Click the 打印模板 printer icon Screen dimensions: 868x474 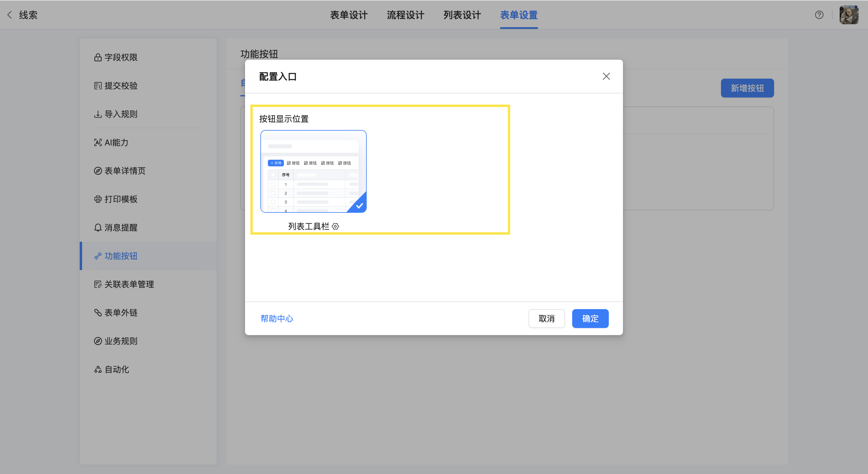(x=98, y=199)
